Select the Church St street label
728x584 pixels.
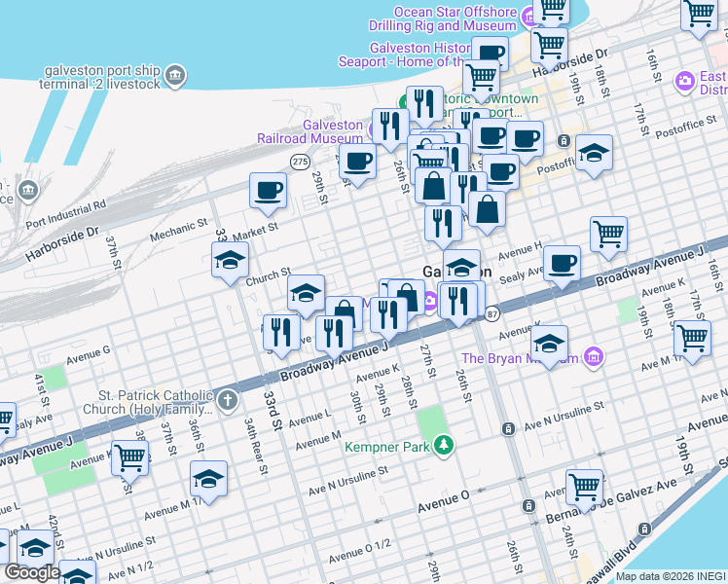pos(269,276)
